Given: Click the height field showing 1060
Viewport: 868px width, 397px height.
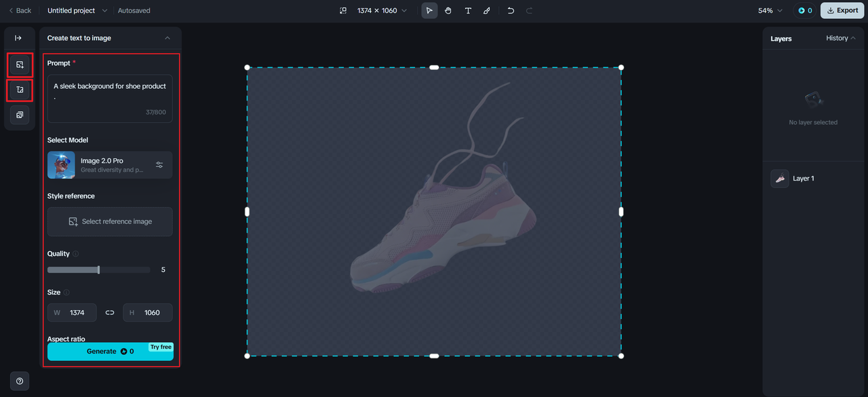Looking at the screenshot, I should pos(148,313).
